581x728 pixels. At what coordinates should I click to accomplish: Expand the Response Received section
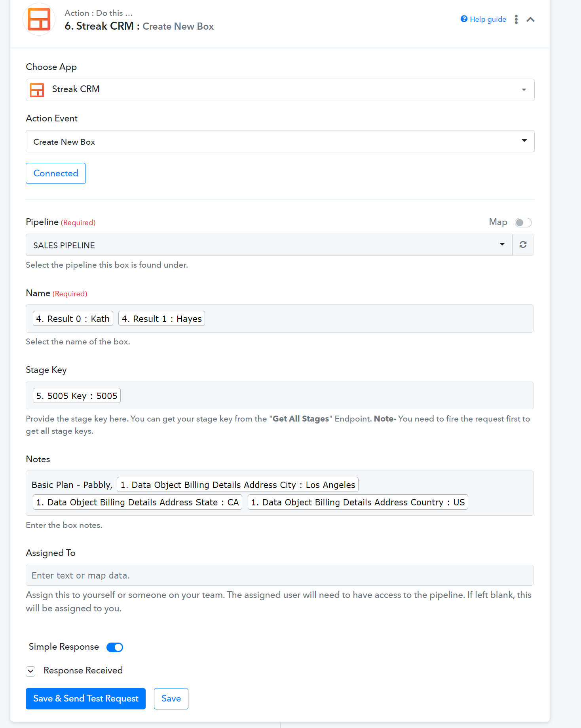[x=30, y=671]
